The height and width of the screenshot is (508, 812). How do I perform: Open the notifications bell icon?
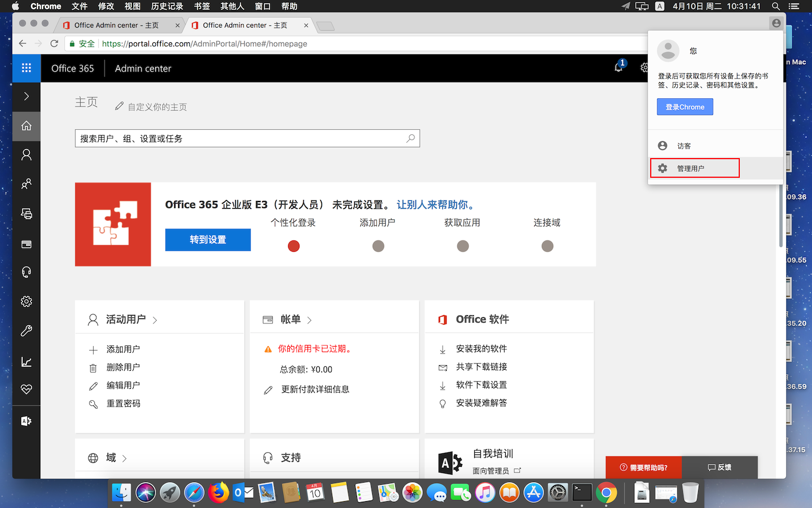[x=619, y=67]
